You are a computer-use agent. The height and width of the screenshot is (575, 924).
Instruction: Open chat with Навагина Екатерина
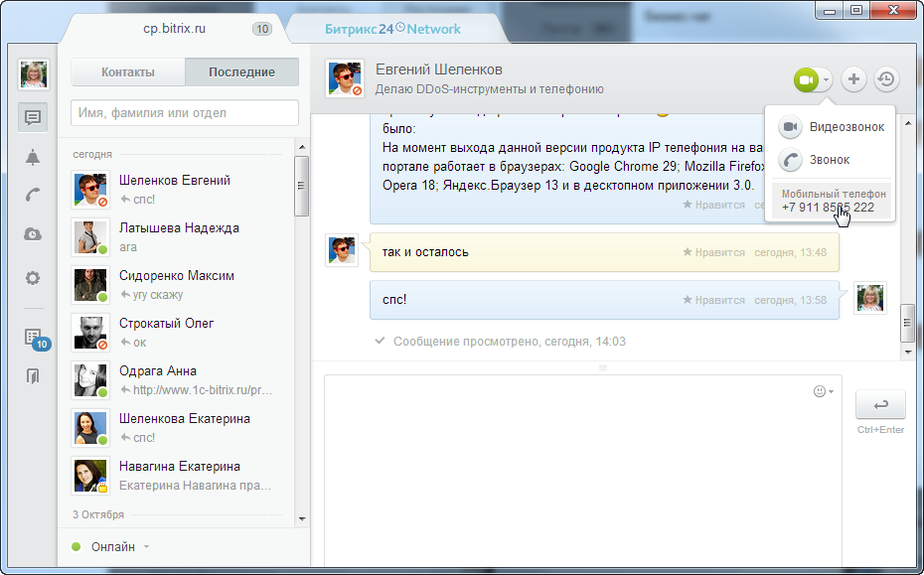[x=176, y=476]
